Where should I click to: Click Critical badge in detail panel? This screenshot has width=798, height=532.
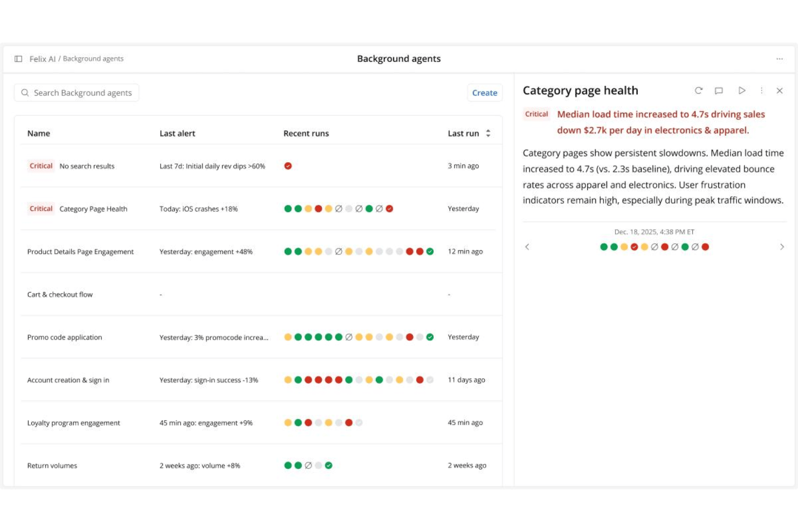[536, 114]
